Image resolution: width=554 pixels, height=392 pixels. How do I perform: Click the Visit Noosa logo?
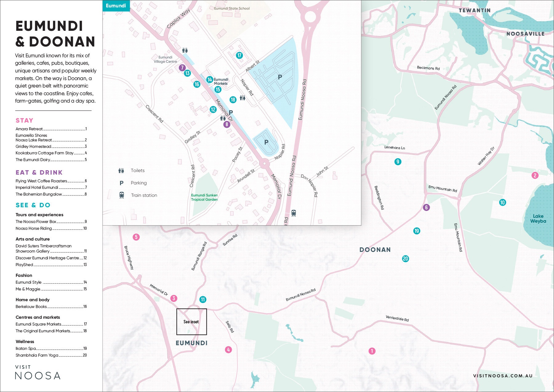pos(38,373)
